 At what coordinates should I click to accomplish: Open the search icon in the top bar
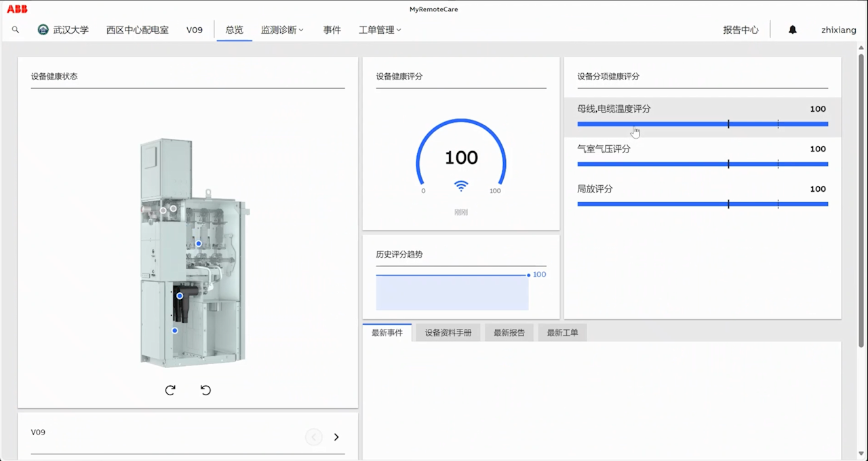coord(15,30)
